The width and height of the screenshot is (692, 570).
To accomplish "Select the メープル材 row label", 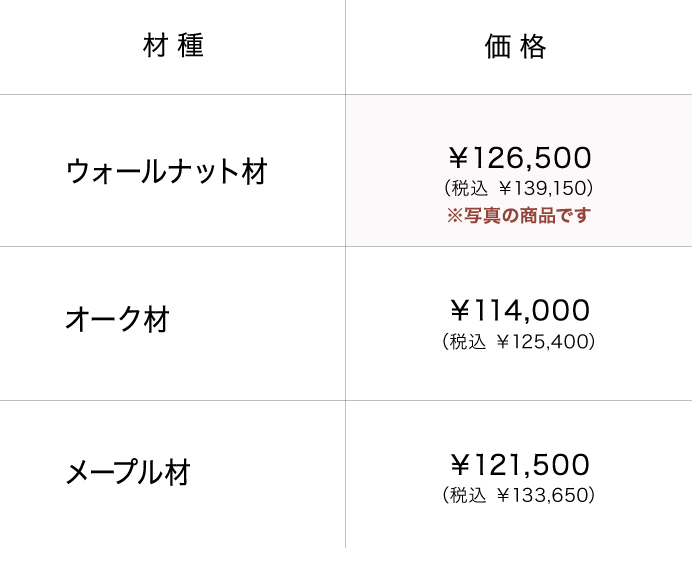I will (128, 472).
